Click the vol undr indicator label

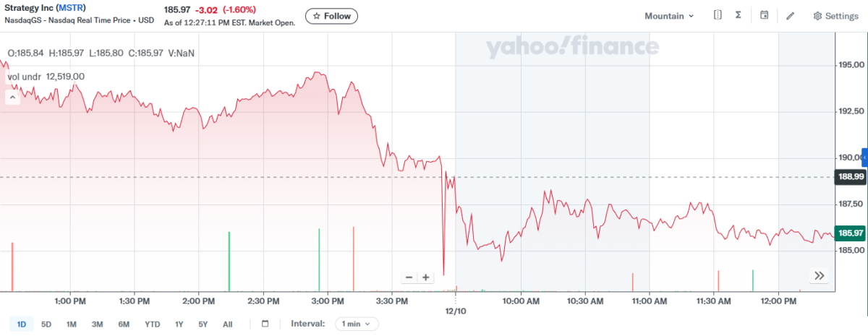24,76
